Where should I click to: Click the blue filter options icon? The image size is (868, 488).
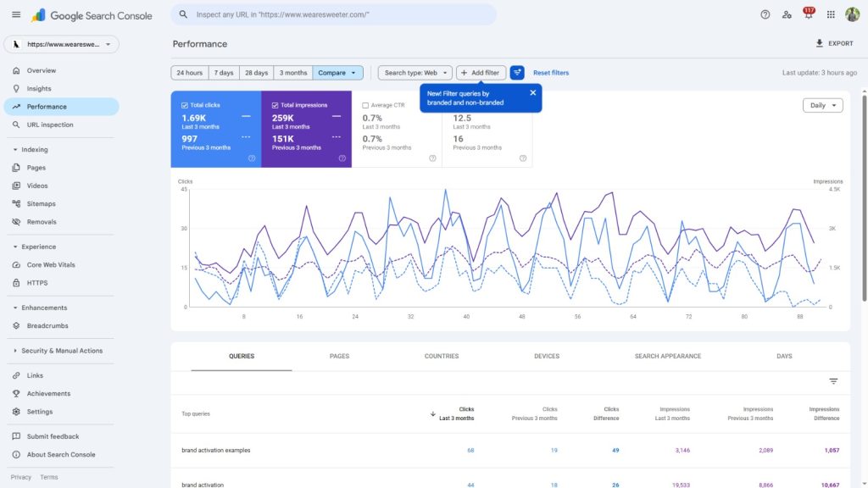coord(517,73)
